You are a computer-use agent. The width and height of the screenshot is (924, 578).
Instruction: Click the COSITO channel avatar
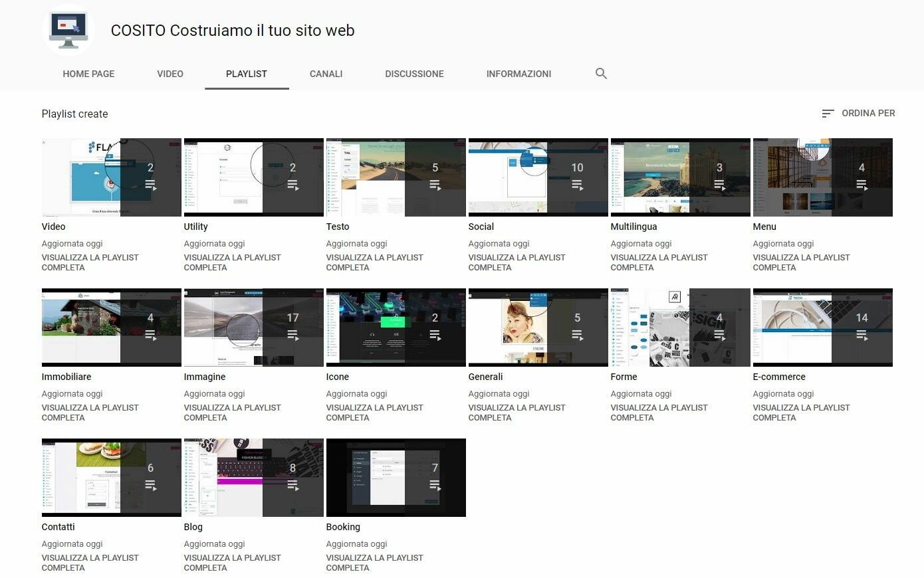click(x=68, y=30)
